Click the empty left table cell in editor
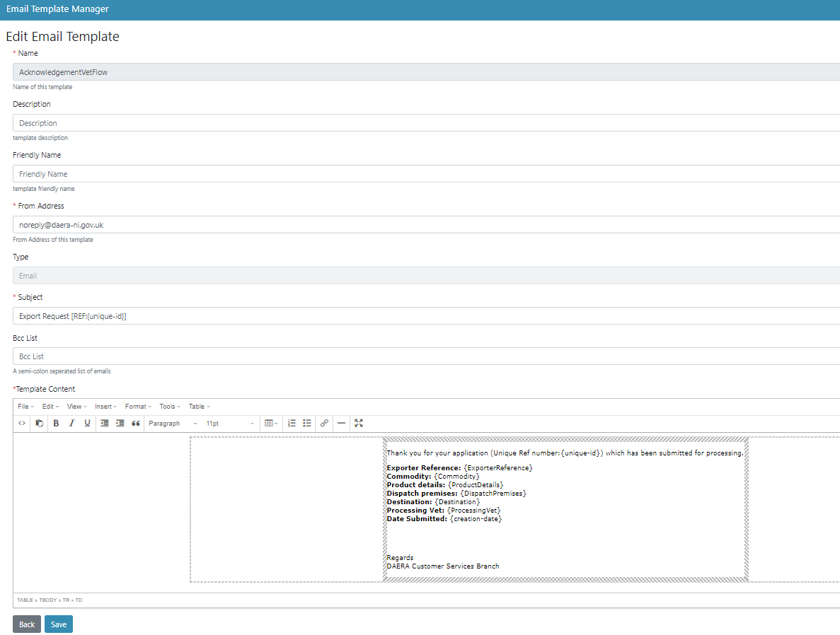 (x=287, y=509)
